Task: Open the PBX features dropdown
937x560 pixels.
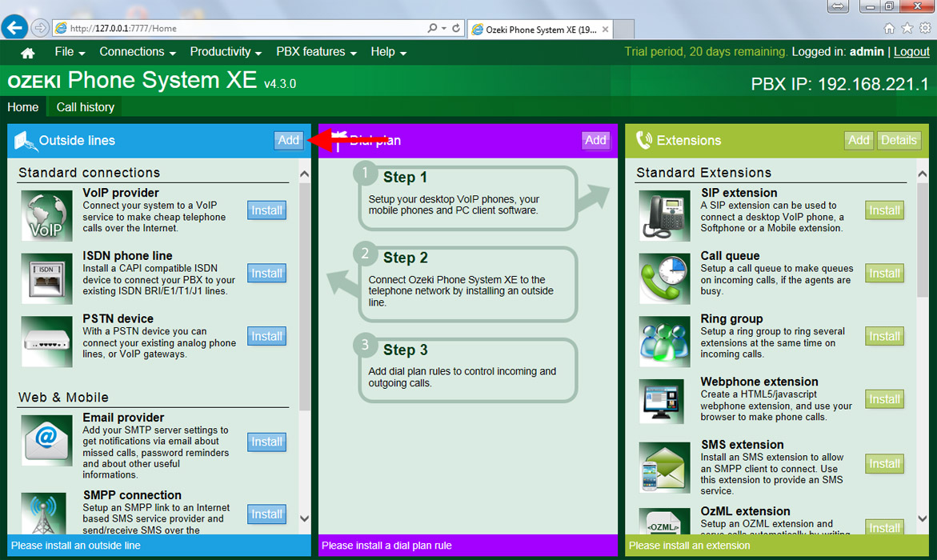Action: (316, 52)
